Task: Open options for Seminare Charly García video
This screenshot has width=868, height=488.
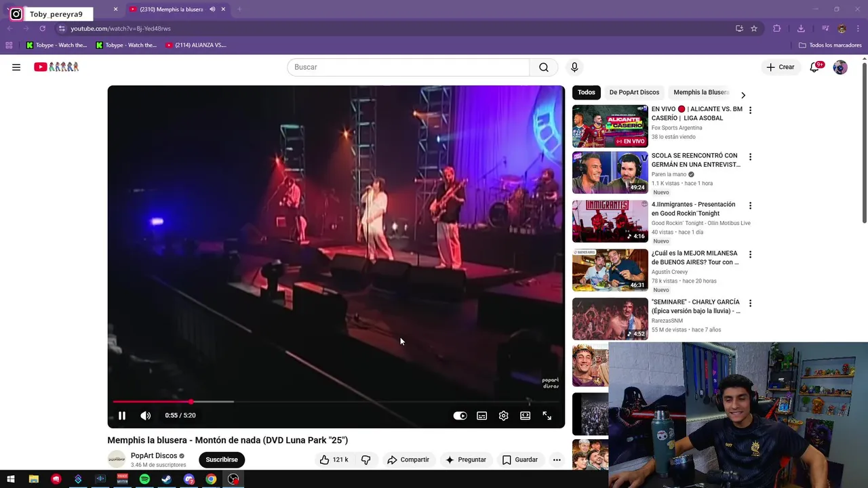Action: pos(750,303)
